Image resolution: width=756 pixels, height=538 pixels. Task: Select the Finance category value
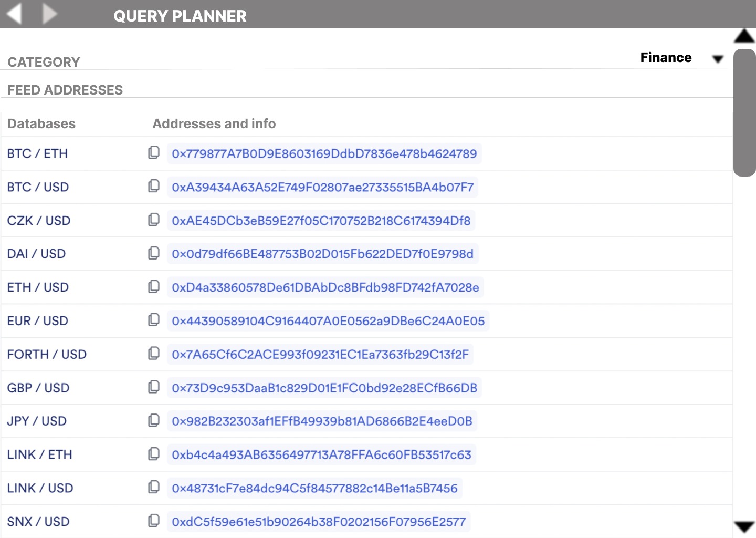666,57
